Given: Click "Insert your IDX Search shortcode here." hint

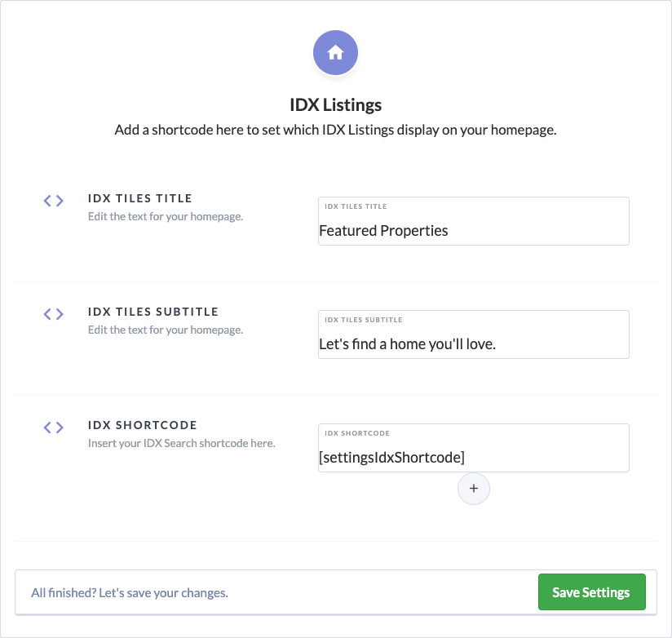Looking at the screenshot, I should pos(181,443).
